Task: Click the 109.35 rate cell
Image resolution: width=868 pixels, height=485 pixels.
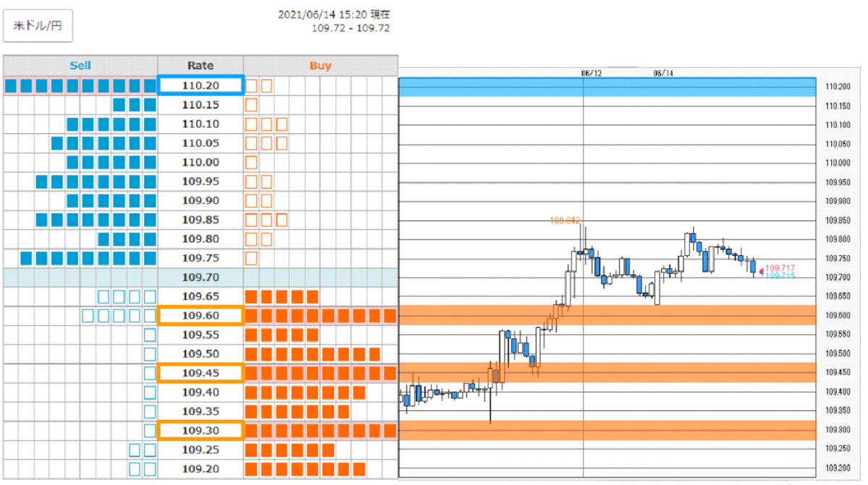Action: 200,411
